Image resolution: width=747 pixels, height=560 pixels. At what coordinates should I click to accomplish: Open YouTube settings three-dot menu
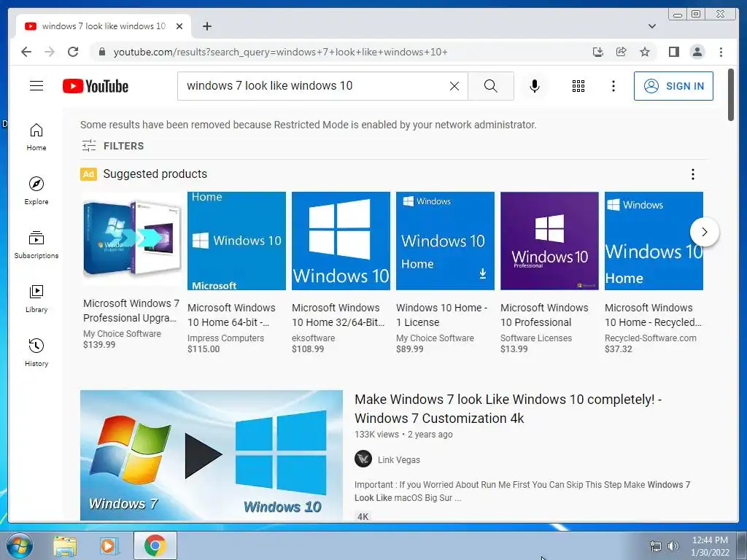click(613, 86)
